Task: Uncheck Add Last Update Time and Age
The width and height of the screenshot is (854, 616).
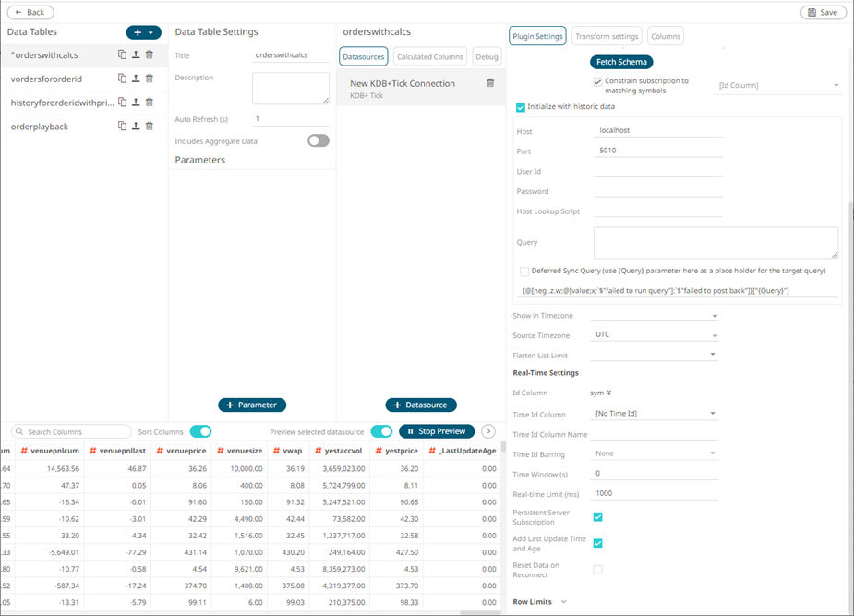Action: [597, 543]
